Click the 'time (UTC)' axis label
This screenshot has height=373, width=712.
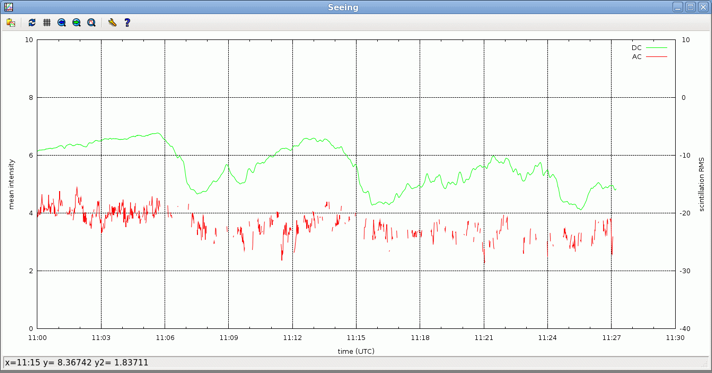[x=356, y=351]
